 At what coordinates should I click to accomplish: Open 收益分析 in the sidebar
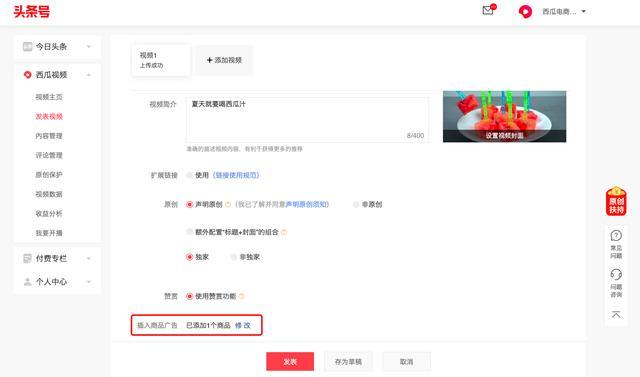(x=49, y=213)
